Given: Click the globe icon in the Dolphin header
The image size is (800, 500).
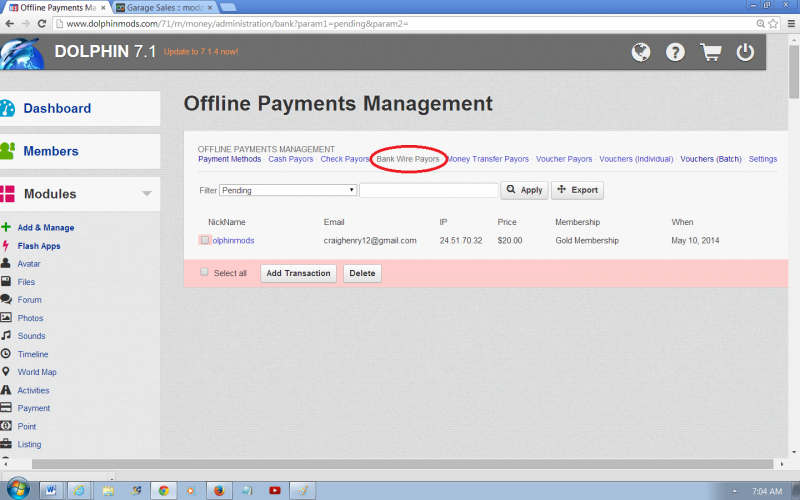Looking at the screenshot, I should 641,52.
